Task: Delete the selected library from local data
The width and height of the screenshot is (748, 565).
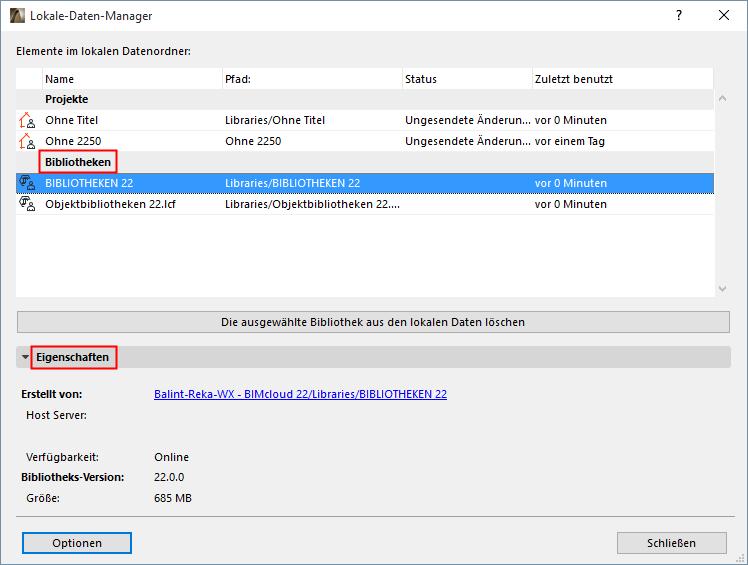Action: 374,322
